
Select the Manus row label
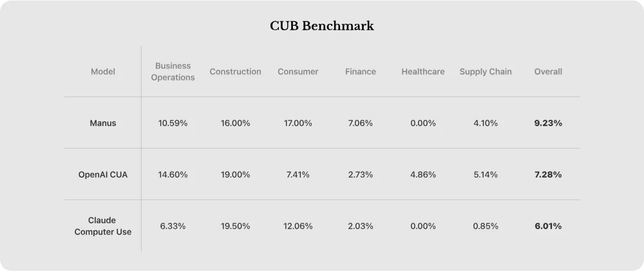(x=103, y=123)
